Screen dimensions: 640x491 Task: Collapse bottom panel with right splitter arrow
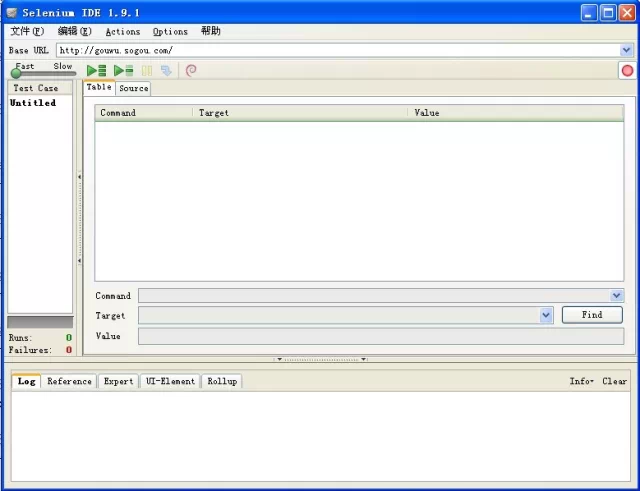(x=363, y=360)
